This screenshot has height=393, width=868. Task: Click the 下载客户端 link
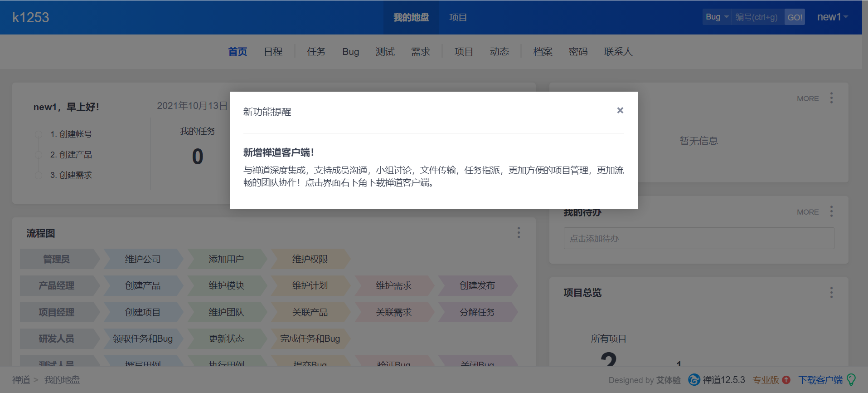point(820,380)
